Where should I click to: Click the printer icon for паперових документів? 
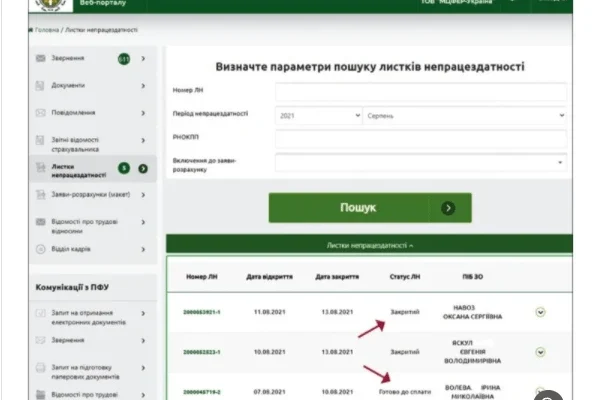[x=40, y=367]
